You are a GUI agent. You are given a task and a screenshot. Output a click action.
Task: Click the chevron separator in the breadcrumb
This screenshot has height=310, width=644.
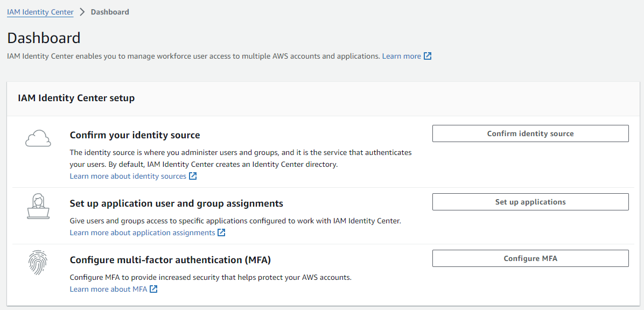tap(82, 11)
